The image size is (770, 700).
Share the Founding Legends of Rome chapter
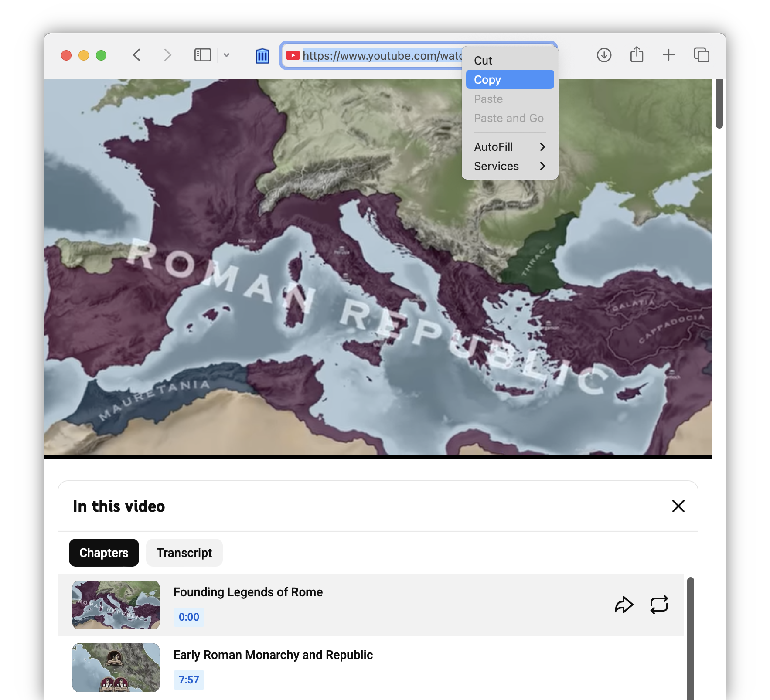624,605
